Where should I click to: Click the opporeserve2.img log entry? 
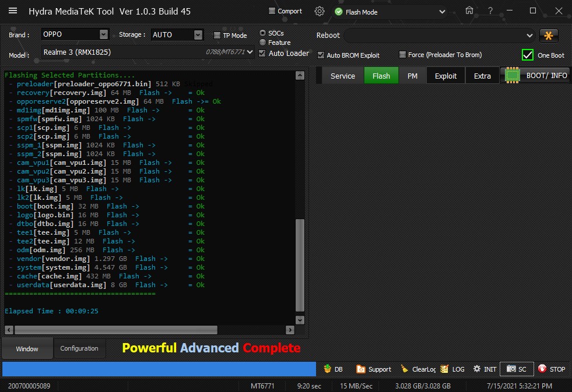(x=115, y=101)
